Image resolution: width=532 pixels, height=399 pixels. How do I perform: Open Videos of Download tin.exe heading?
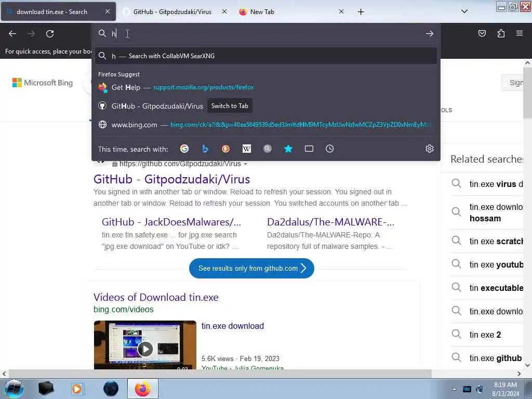click(156, 297)
